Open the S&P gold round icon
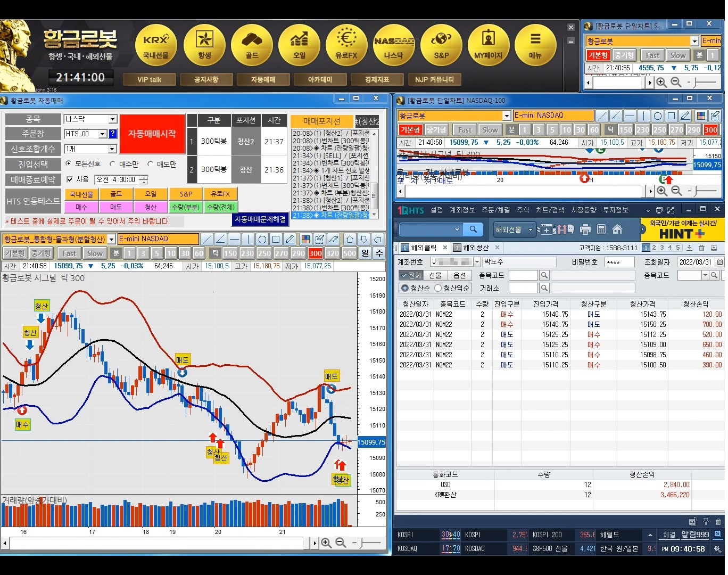Image resolution: width=728 pixels, height=575 pixels. (441, 45)
